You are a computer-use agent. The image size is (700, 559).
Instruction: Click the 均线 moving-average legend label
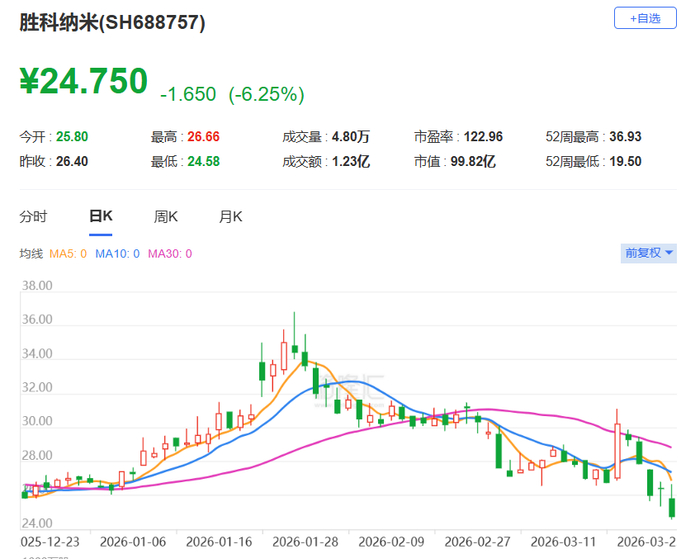coord(31,254)
